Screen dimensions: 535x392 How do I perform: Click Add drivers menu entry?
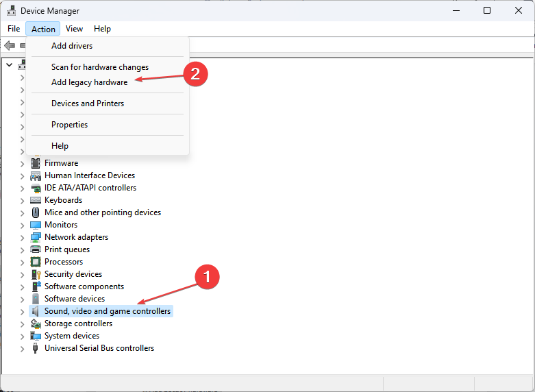pyautogui.click(x=72, y=46)
